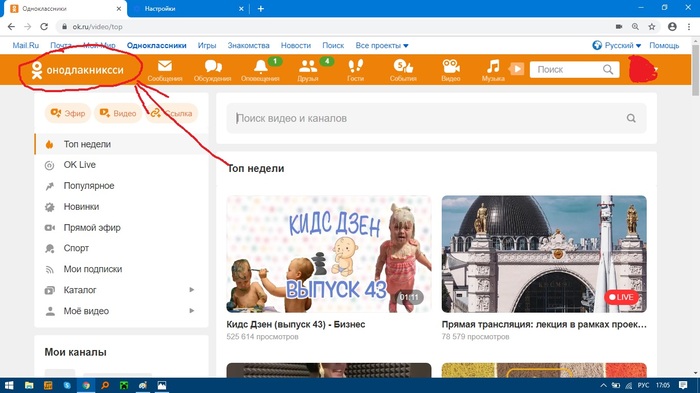
Task: Expand the Моё видео submenu arrow
Action: (192, 311)
